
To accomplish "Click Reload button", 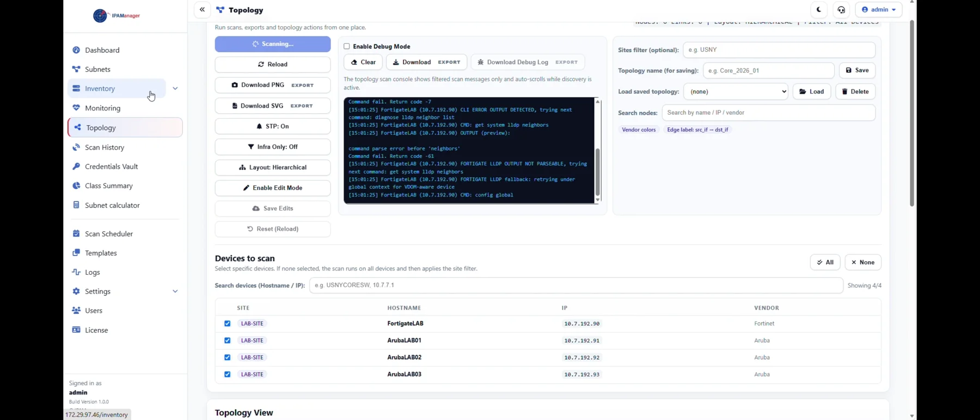I will click(x=273, y=65).
